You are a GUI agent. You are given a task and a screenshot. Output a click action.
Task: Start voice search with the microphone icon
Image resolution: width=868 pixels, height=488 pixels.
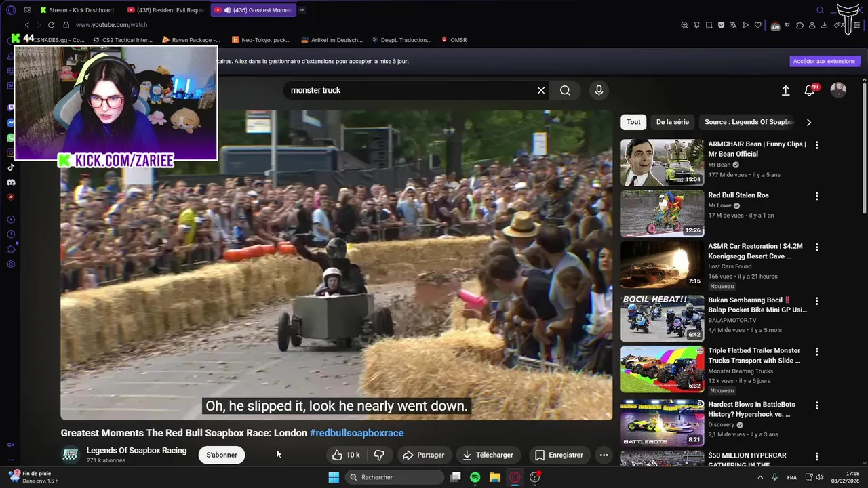[x=599, y=90]
